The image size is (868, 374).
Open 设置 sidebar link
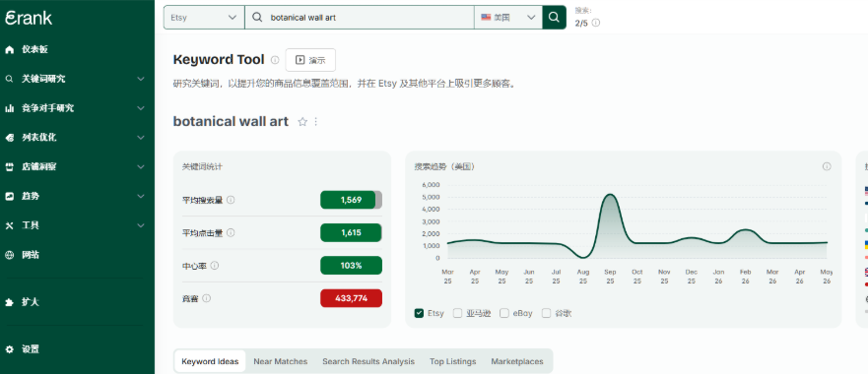(30, 349)
